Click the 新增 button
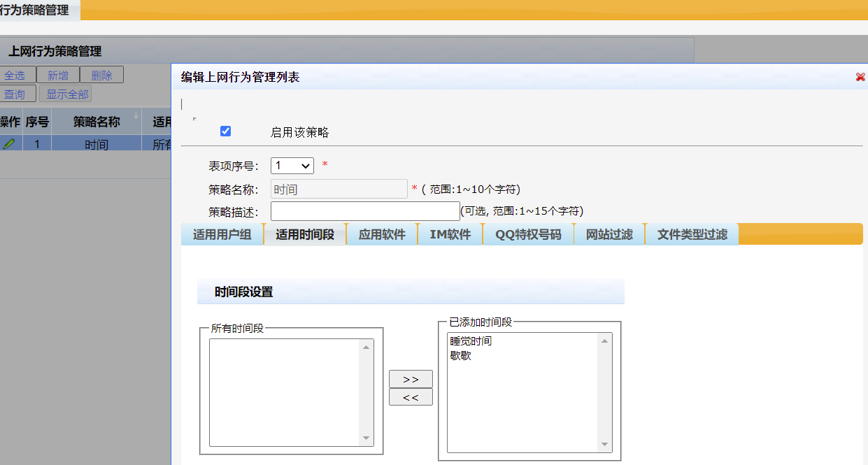 [x=58, y=76]
